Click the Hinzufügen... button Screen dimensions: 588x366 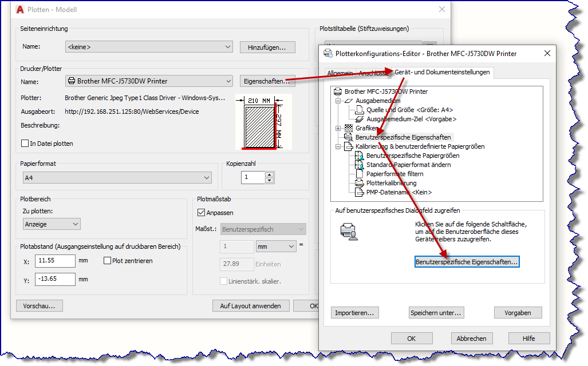267,47
